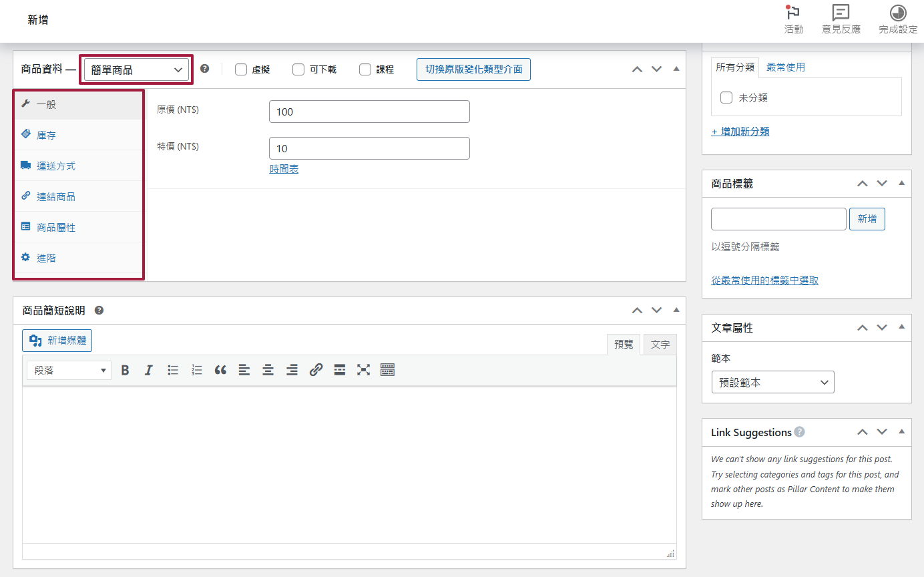Open the 段落 paragraph format dropdown
The height and width of the screenshot is (577, 924).
coord(69,370)
